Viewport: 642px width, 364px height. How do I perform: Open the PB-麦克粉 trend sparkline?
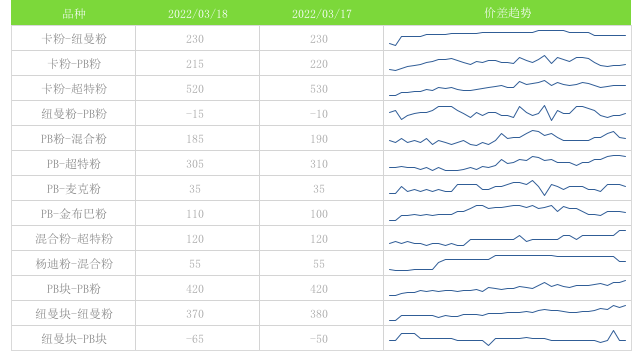pyautogui.click(x=507, y=188)
